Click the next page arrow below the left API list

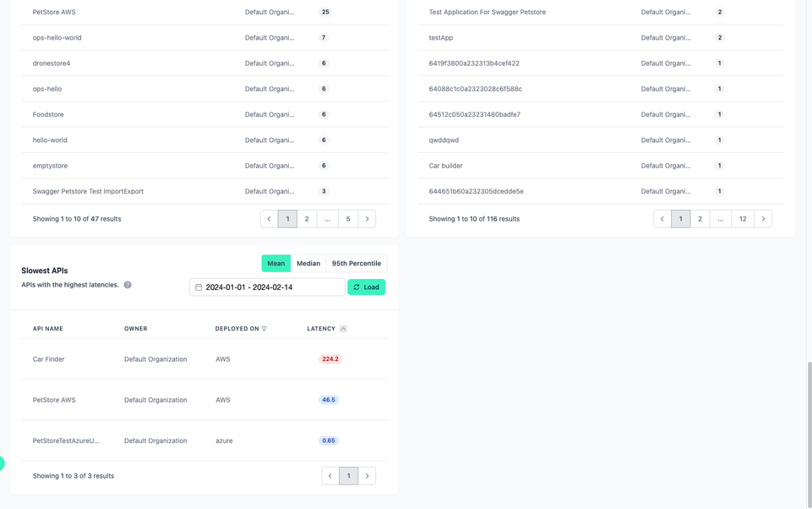coord(367,218)
